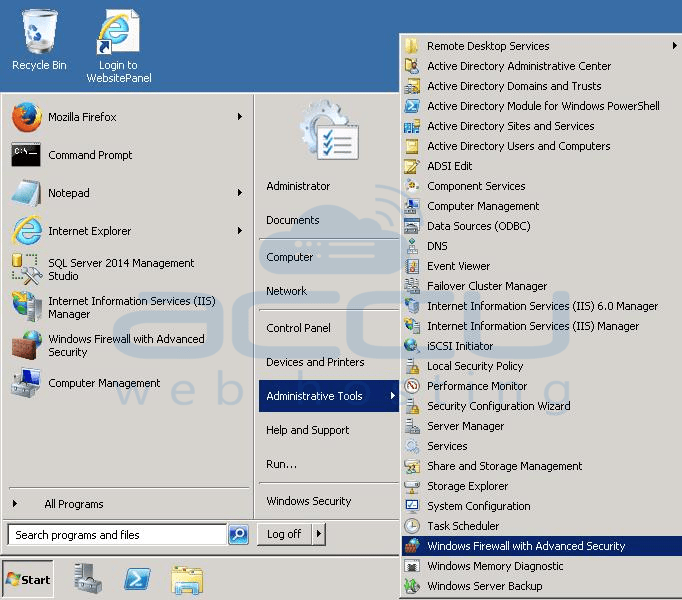Click the ADSI Edit icon
The image size is (682, 600).
[412, 166]
